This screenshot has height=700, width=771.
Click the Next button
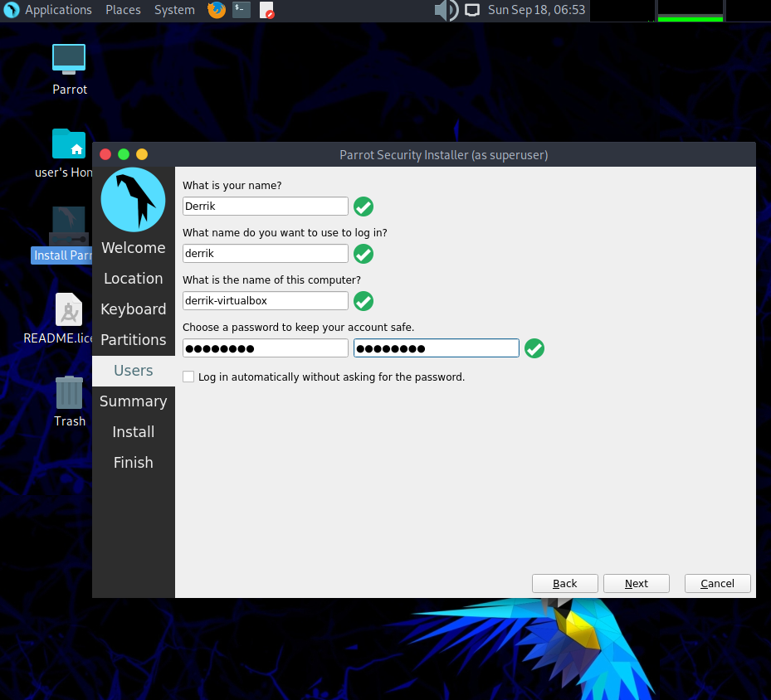[x=636, y=583]
